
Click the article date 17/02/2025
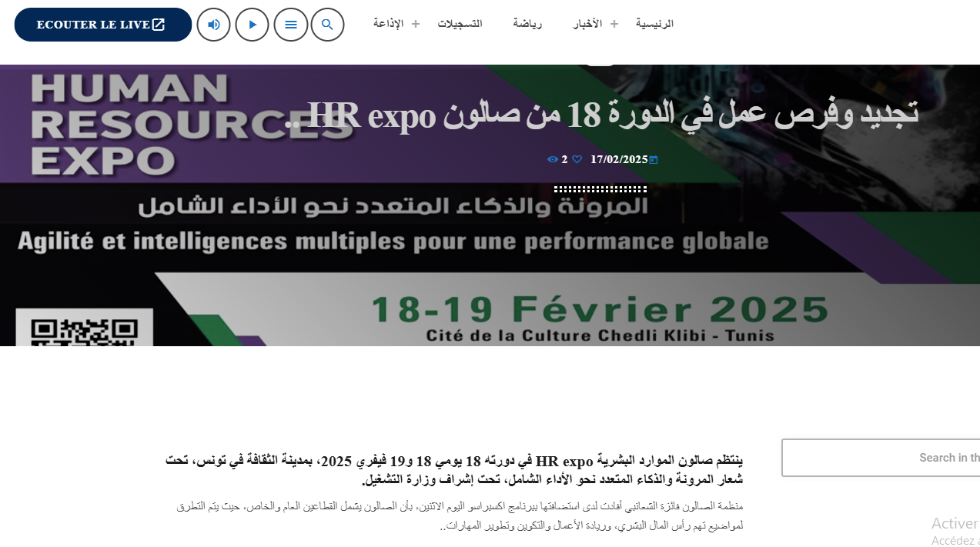pyautogui.click(x=620, y=159)
